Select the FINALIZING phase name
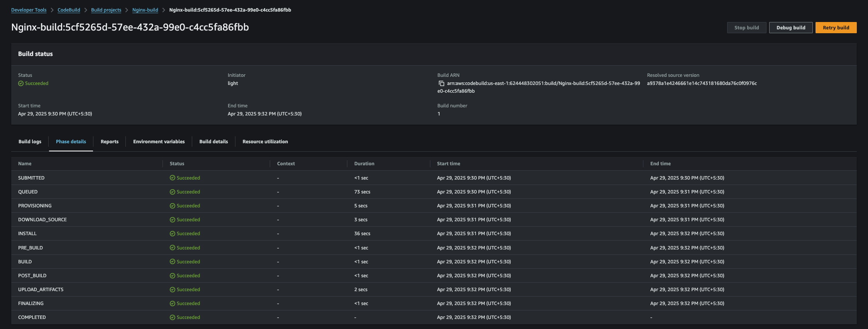The image size is (868, 329). pyautogui.click(x=31, y=304)
